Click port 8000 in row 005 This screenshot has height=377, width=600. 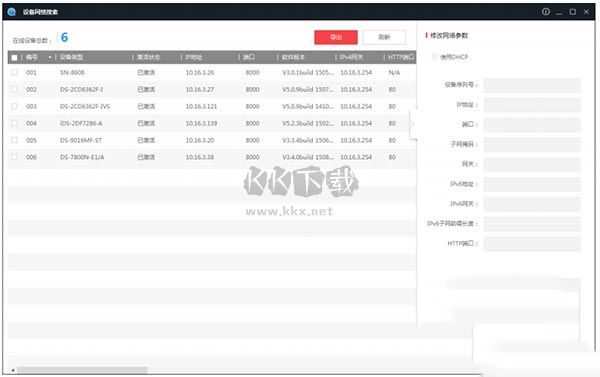(x=253, y=140)
